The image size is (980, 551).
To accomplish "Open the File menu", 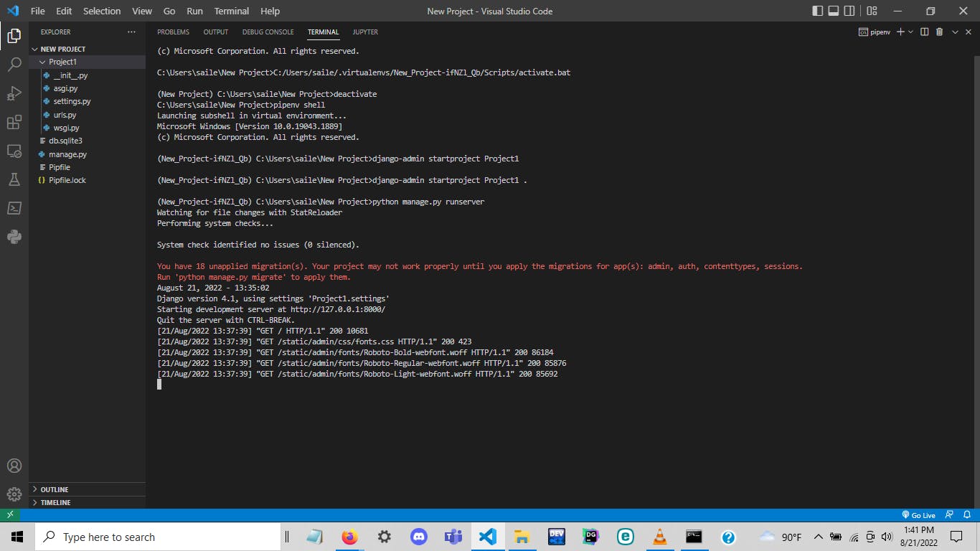I will click(37, 11).
